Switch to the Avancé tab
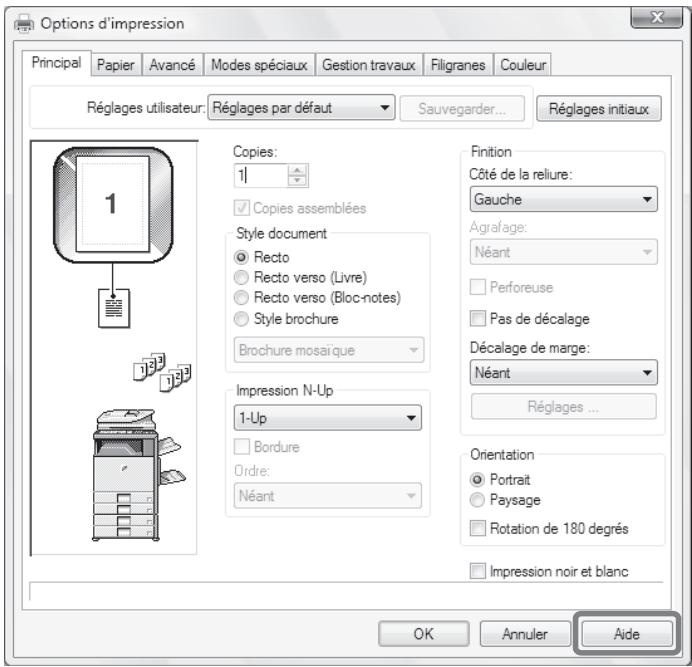The height and width of the screenshot is (667, 692). tap(173, 65)
